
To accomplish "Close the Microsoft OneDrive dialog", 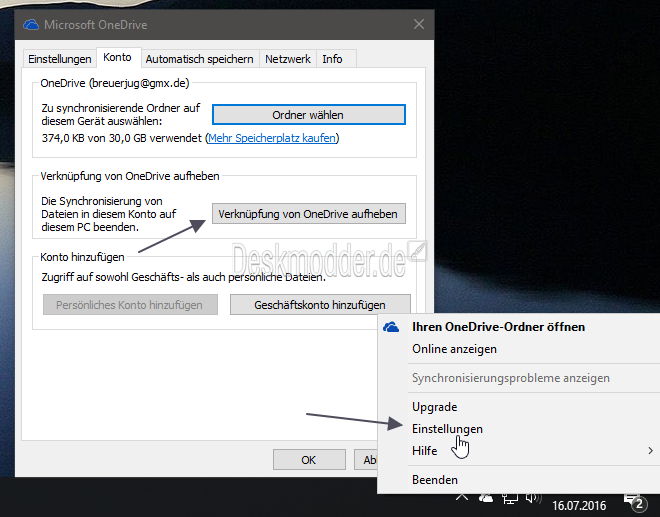I will coord(418,24).
